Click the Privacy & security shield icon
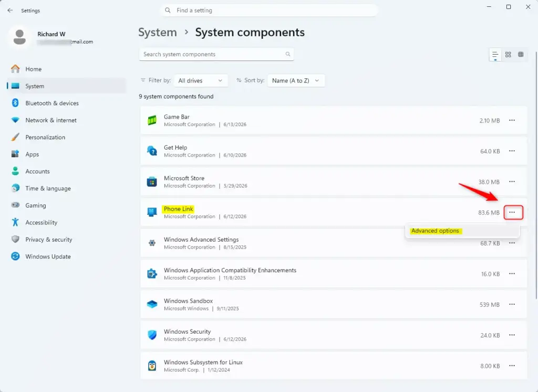The height and width of the screenshot is (392, 538). click(15, 239)
